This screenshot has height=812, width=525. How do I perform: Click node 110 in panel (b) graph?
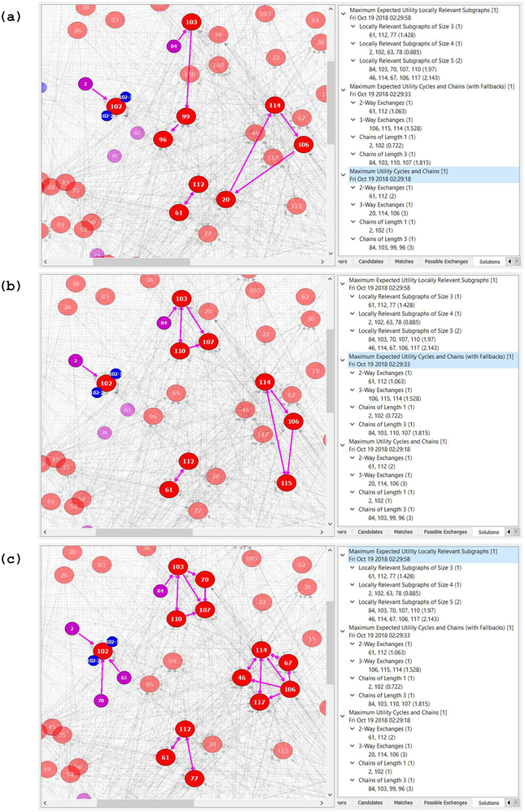pos(180,351)
